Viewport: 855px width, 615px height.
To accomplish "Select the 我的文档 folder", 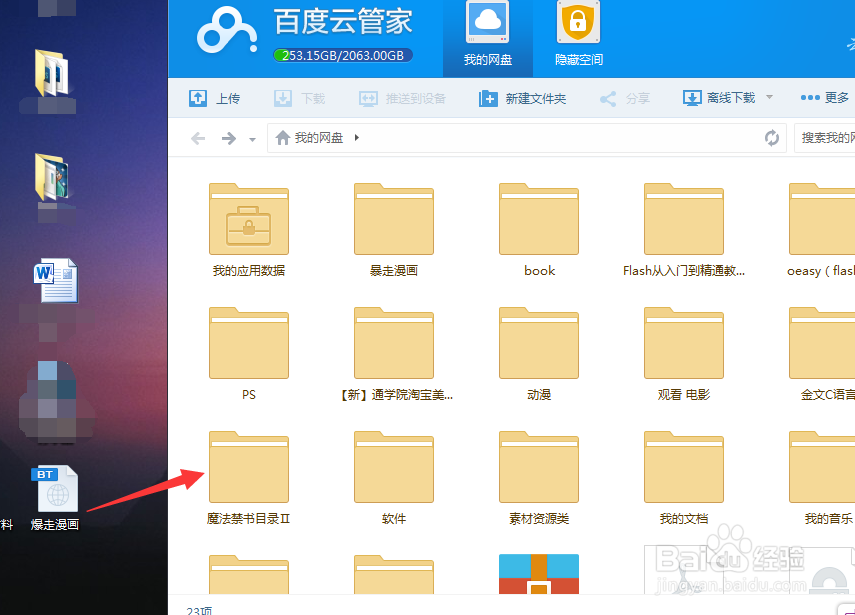I will click(684, 467).
